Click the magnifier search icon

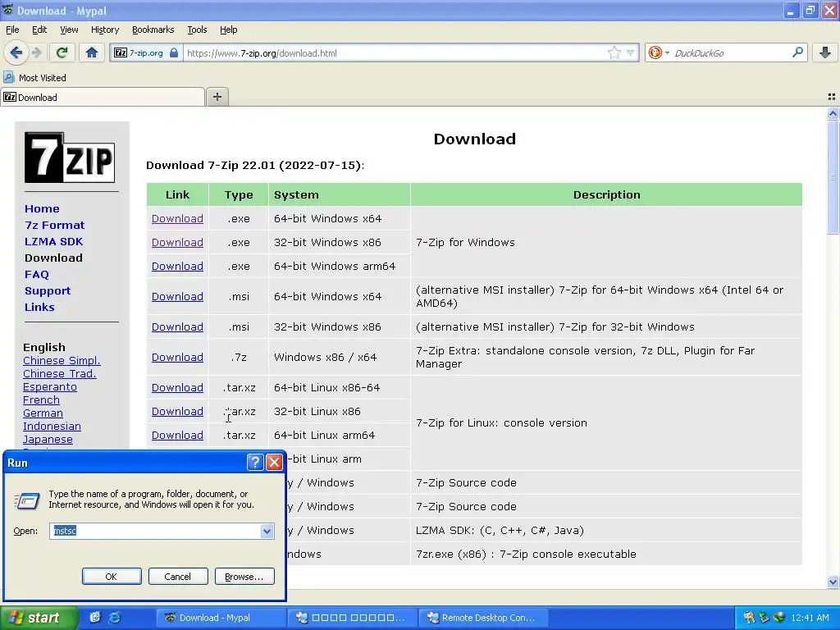click(x=797, y=52)
